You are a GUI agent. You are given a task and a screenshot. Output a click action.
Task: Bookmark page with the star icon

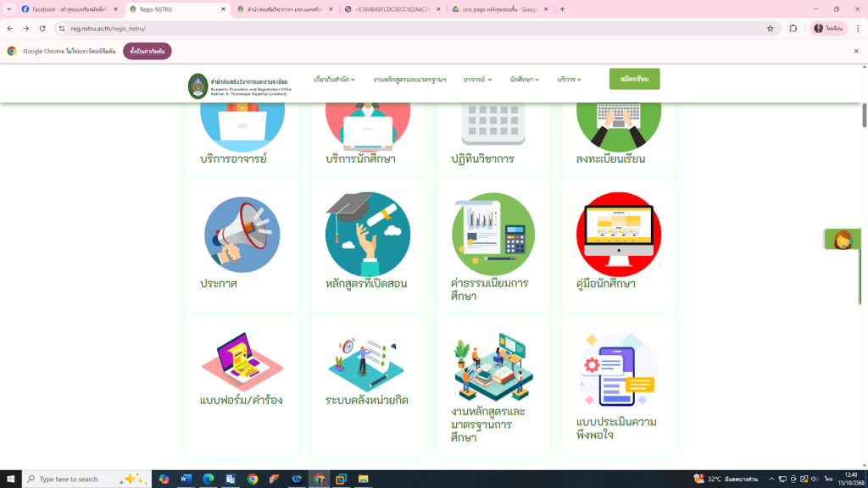point(770,28)
